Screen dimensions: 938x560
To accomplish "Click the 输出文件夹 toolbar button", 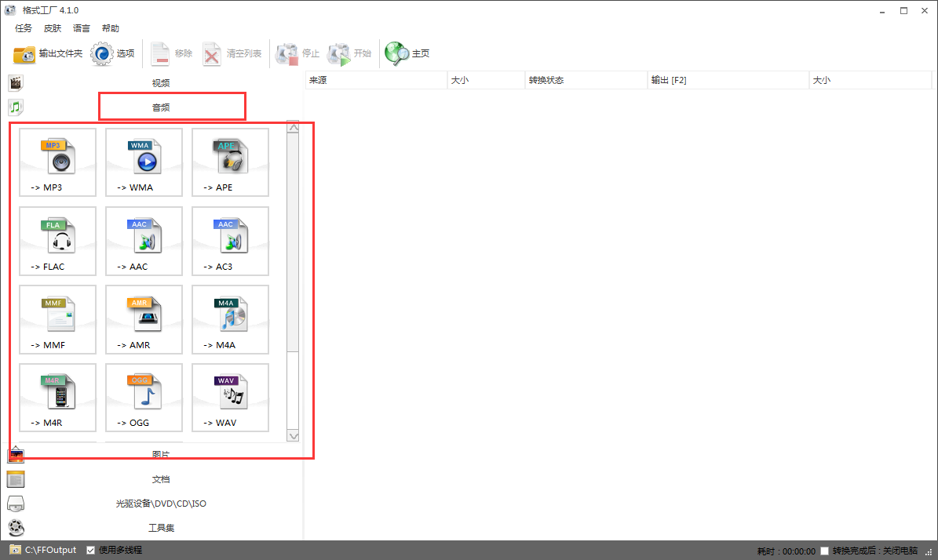I will point(48,53).
